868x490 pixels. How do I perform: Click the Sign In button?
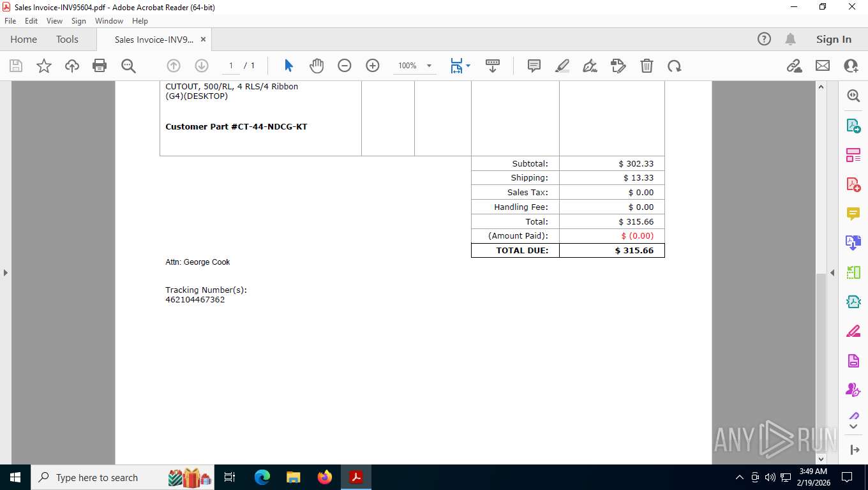(834, 40)
